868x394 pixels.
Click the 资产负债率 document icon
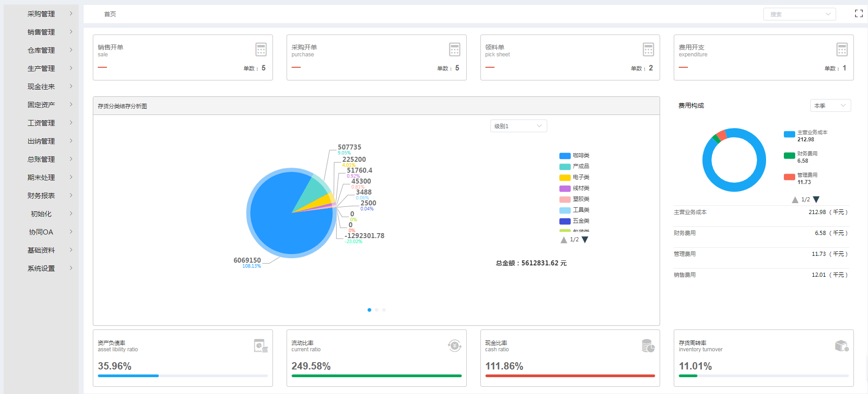click(261, 346)
